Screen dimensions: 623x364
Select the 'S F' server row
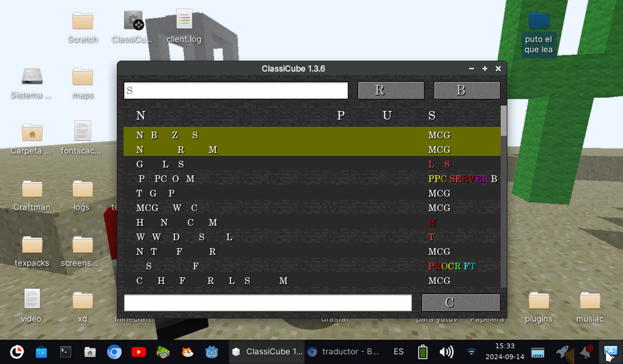point(312,266)
